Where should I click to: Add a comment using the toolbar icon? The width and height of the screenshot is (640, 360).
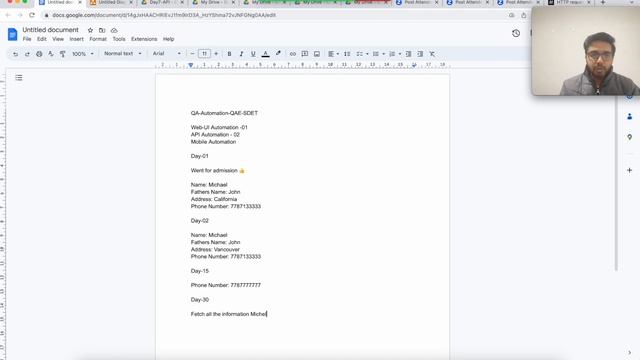(x=304, y=54)
